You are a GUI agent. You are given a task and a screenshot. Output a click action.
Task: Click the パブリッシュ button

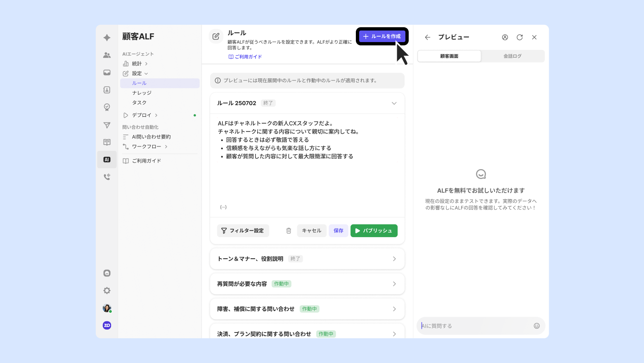tap(374, 231)
